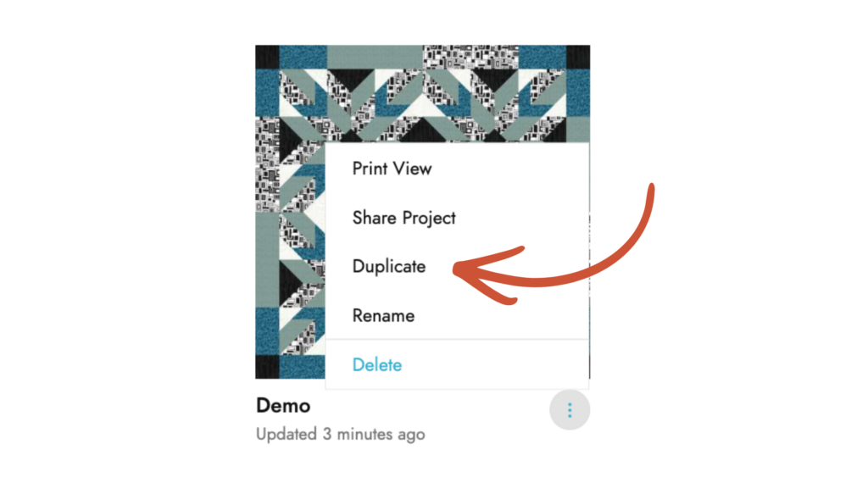Click the gray circular options icon beside Demo
Screen dimensions: 868x488
point(570,411)
